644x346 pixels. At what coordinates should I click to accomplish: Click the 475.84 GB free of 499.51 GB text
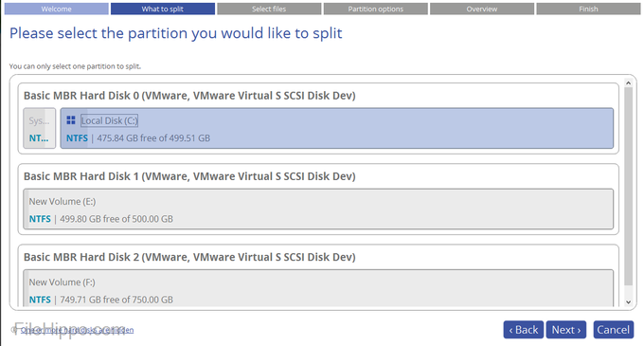pos(153,138)
